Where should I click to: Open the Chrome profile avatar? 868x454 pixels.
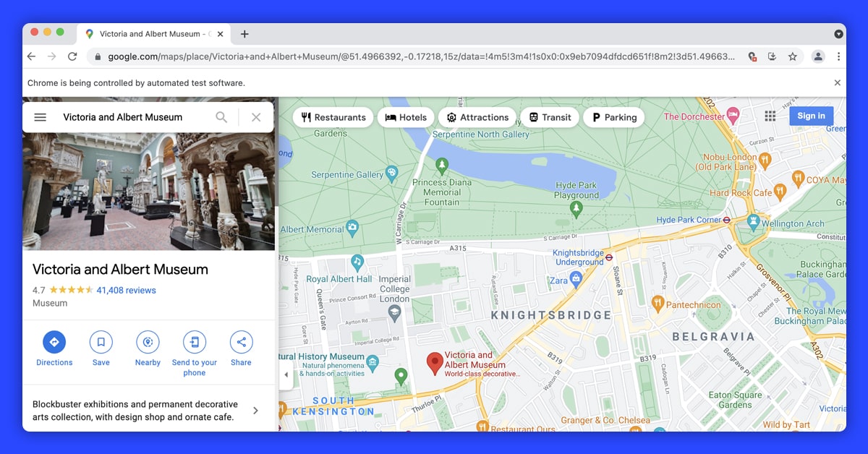(x=818, y=56)
